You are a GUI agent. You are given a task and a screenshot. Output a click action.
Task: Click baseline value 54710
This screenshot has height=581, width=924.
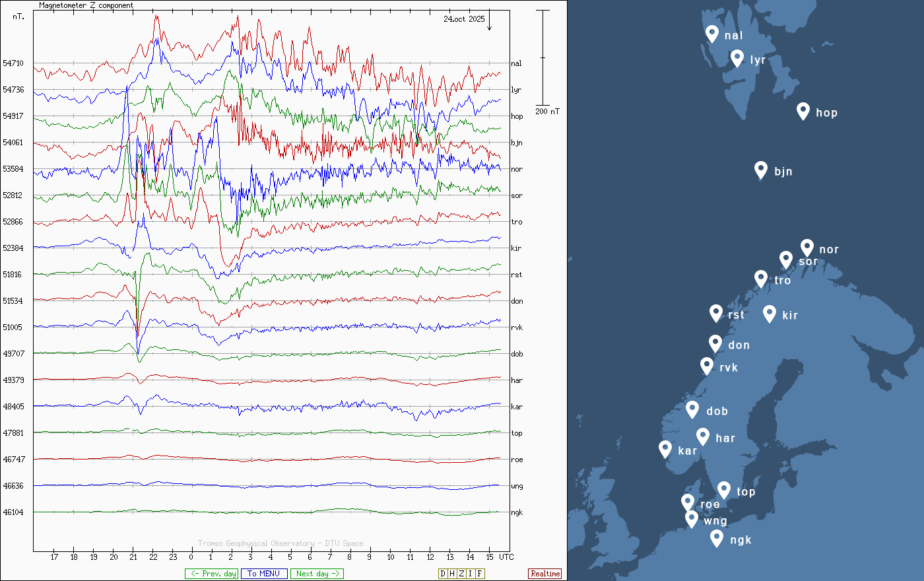[x=13, y=63]
